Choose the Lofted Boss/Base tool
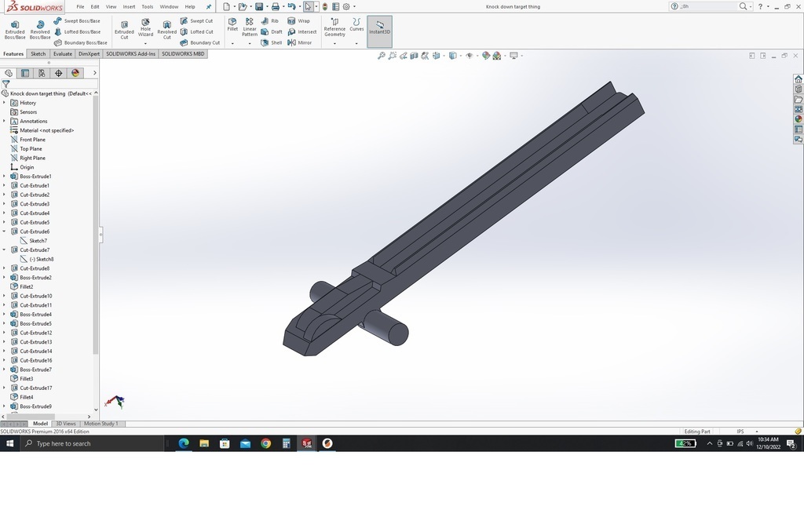This screenshot has width=804, height=532. pyautogui.click(x=77, y=31)
